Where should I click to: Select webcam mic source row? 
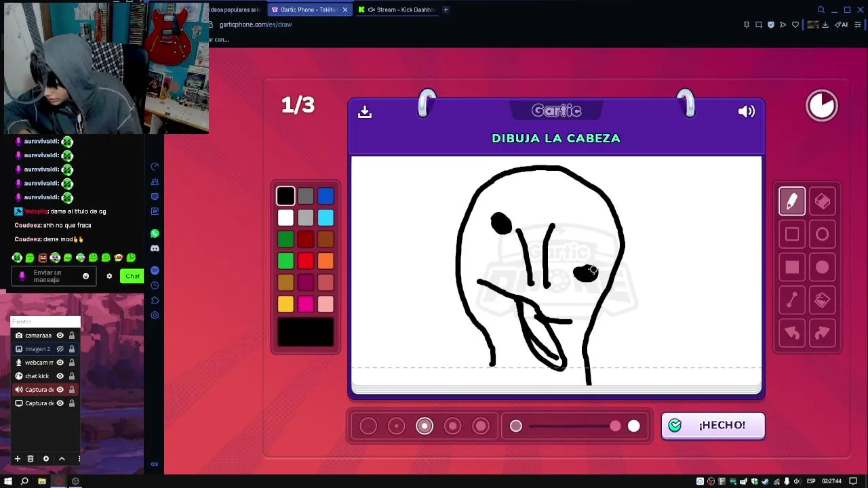(45, 363)
